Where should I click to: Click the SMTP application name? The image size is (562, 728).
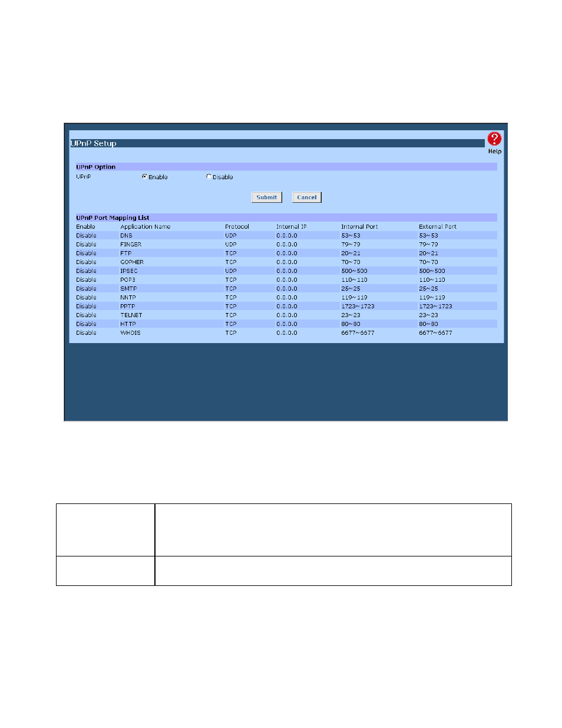click(128, 289)
